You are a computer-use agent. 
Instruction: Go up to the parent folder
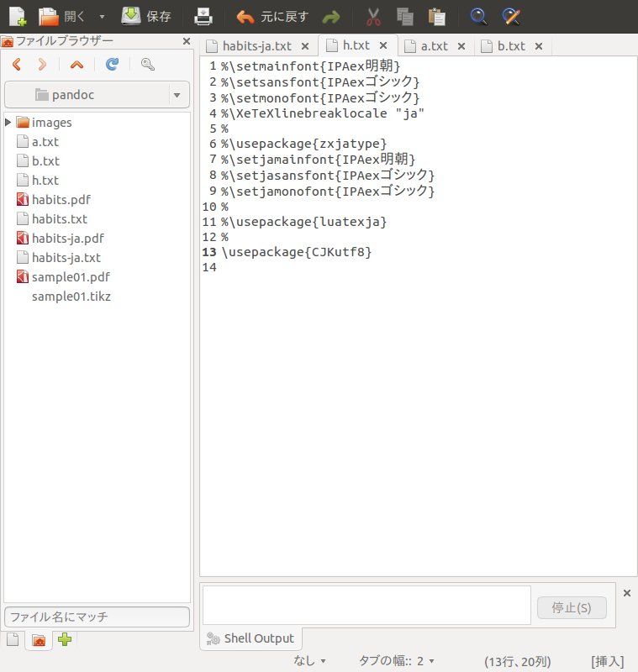pyautogui.click(x=76, y=65)
